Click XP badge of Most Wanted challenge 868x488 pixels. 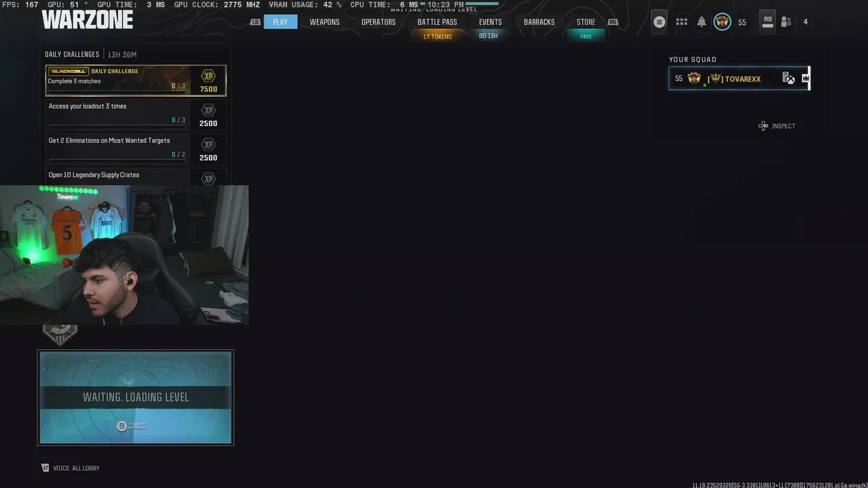coord(208,144)
